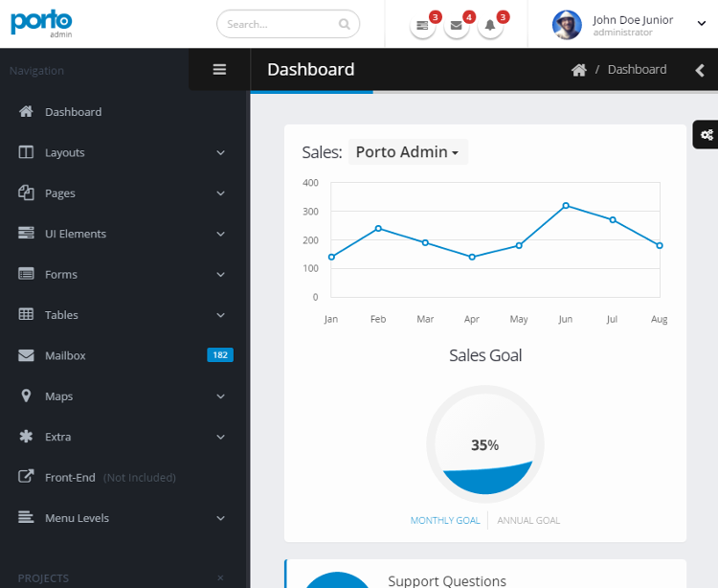This screenshot has width=718, height=588.
Task: Click the UI Elements icon
Action: (26, 233)
